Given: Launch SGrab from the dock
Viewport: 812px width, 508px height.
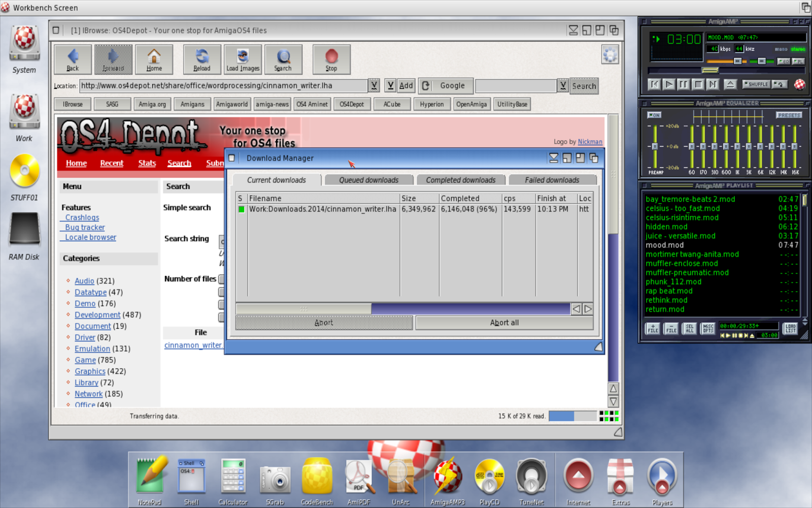Looking at the screenshot, I should pyautogui.click(x=275, y=480).
